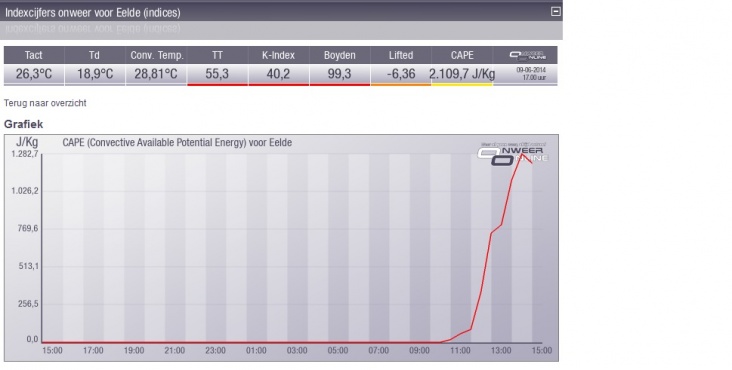Follow the Terug naar overzicht link
732x370 pixels.
[45, 103]
